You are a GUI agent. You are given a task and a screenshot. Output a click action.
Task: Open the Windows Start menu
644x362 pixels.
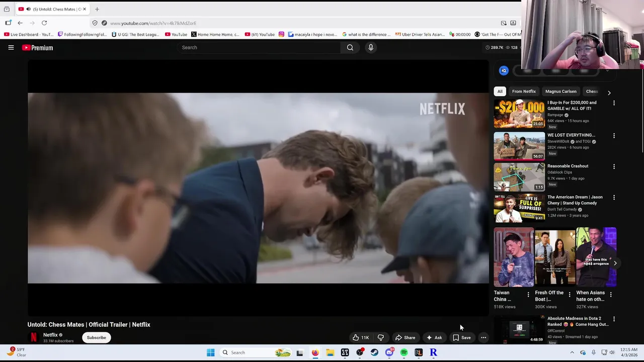(210, 352)
